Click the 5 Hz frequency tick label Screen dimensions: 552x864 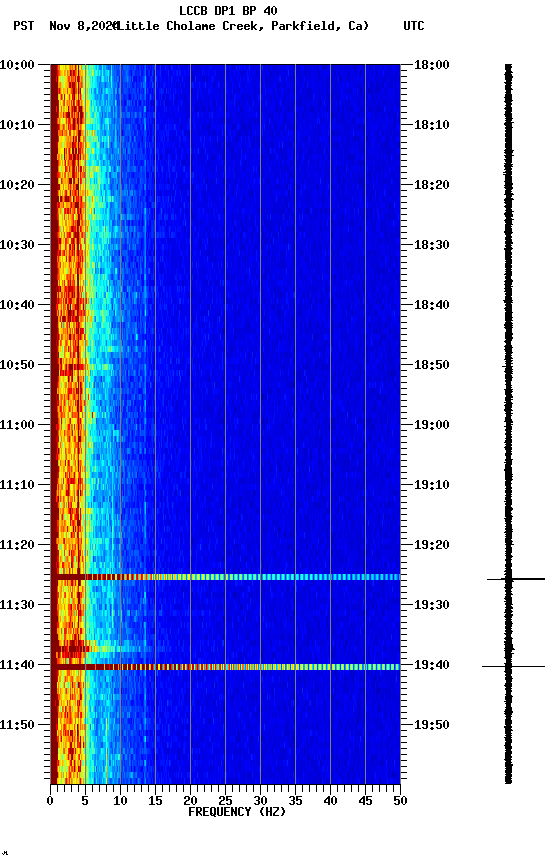click(85, 801)
